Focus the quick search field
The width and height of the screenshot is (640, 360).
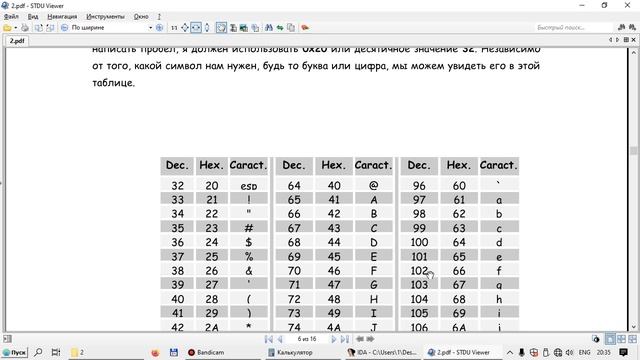(573, 28)
